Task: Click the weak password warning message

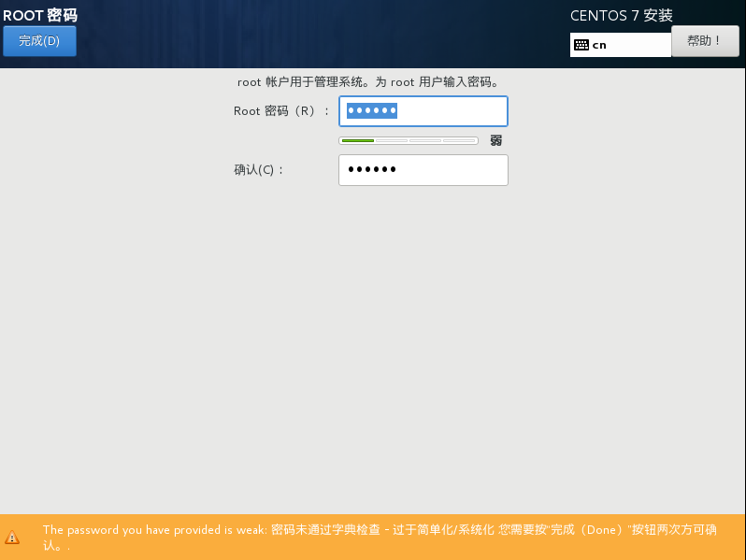Action: [380, 538]
